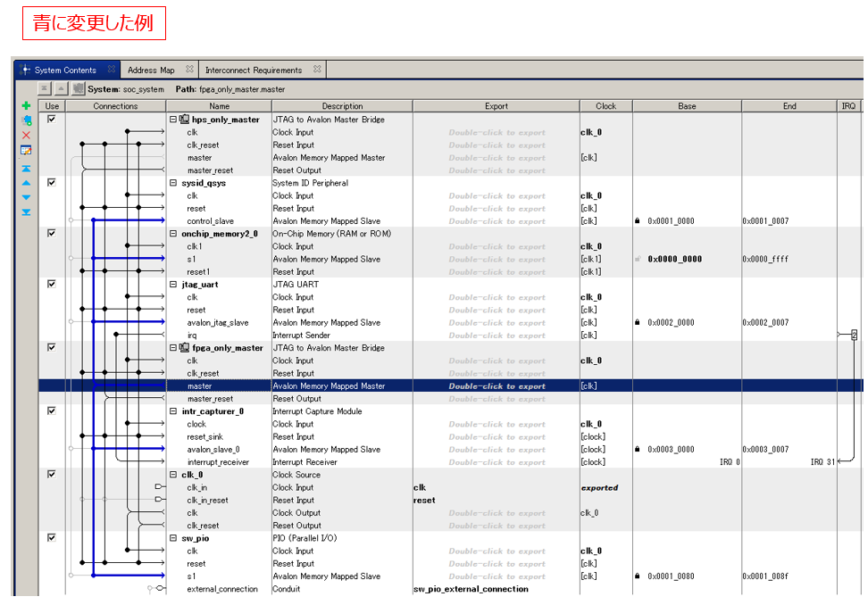Click the Export column header
Viewport: 868px width, 605px height.
497,106
